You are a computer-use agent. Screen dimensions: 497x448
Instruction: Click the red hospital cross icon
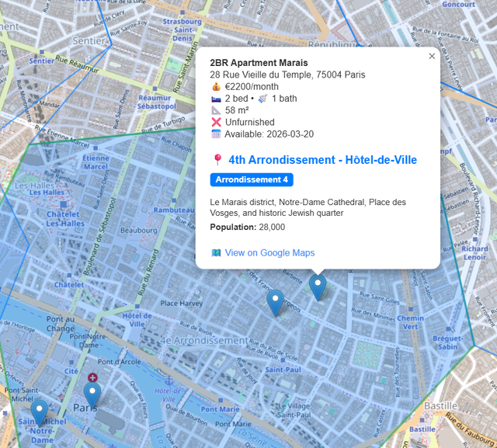coord(92,377)
